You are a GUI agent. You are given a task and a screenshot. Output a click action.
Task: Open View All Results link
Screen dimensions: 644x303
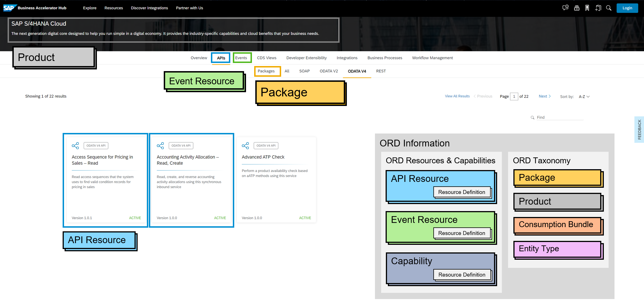point(457,96)
